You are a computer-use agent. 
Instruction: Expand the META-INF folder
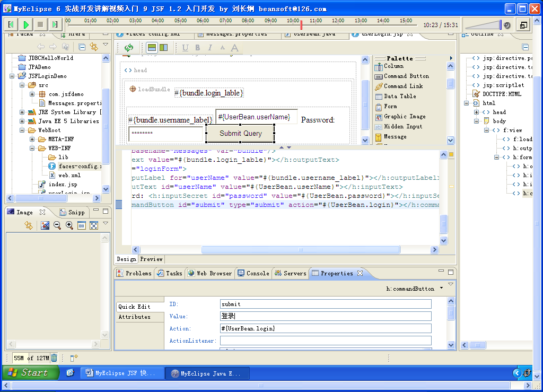pos(32,139)
